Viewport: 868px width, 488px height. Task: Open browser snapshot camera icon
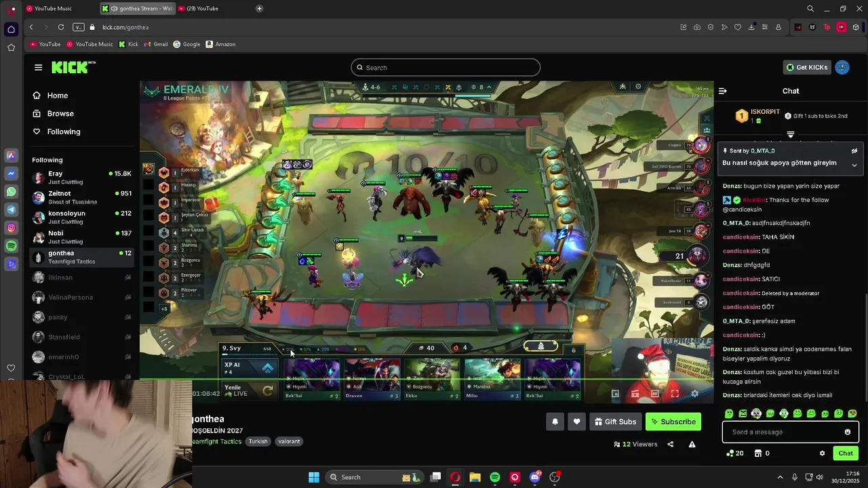(x=697, y=27)
